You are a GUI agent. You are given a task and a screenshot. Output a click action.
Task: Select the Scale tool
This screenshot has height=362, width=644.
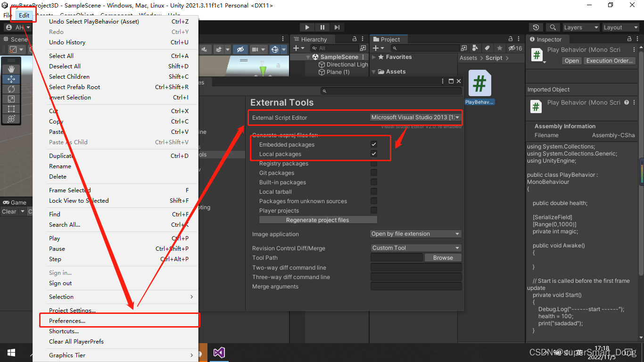pyautogui.click(x=11, y=99)
